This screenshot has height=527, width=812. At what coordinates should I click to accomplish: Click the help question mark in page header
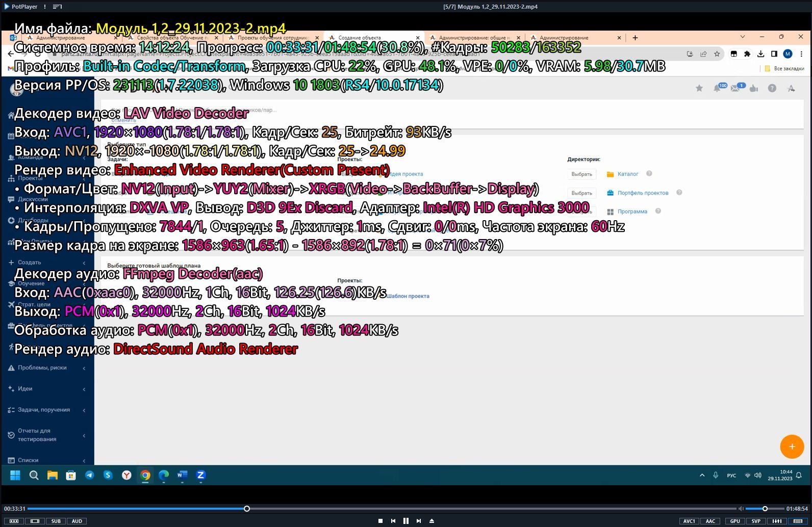[772, 88]
